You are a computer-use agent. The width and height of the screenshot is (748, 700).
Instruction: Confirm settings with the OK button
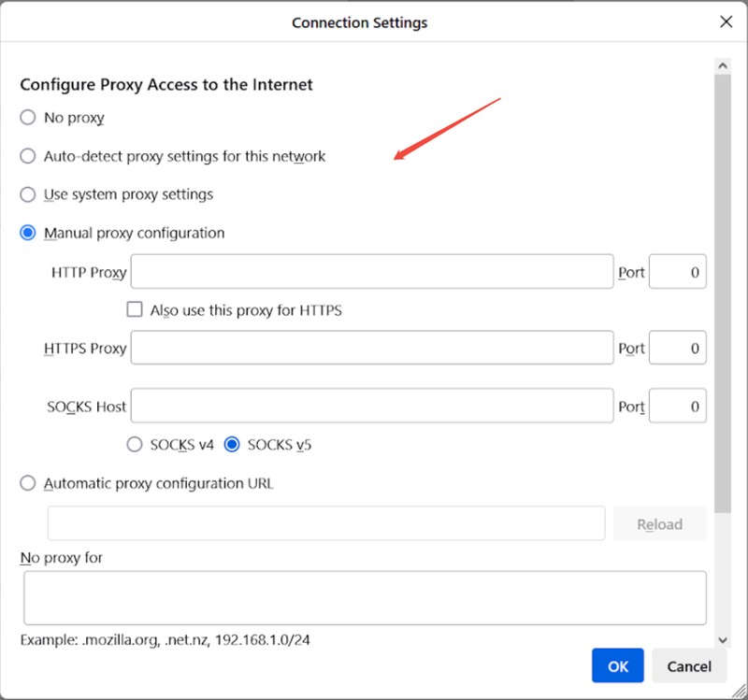[617, 665]
